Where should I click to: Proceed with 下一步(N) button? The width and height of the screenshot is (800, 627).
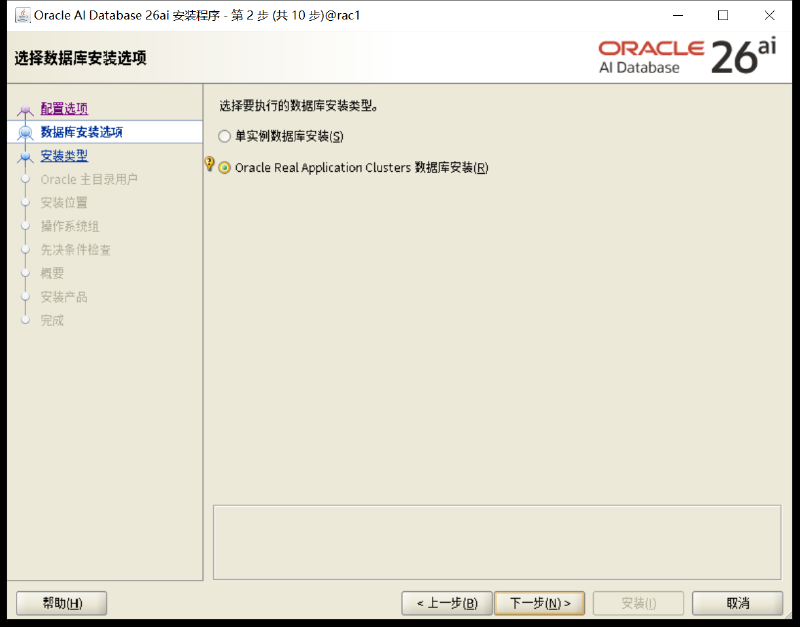pyautogui.click(x=540, y=604)
